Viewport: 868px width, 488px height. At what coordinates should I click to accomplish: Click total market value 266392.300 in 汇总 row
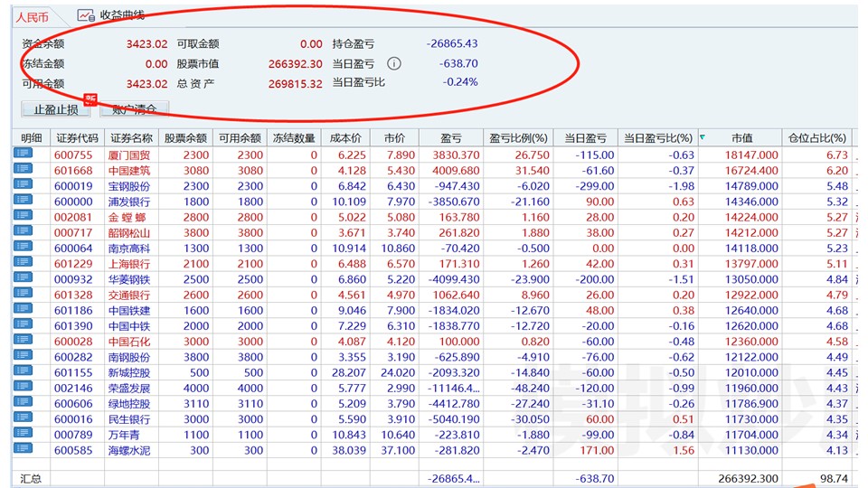[x=748, y=478]
